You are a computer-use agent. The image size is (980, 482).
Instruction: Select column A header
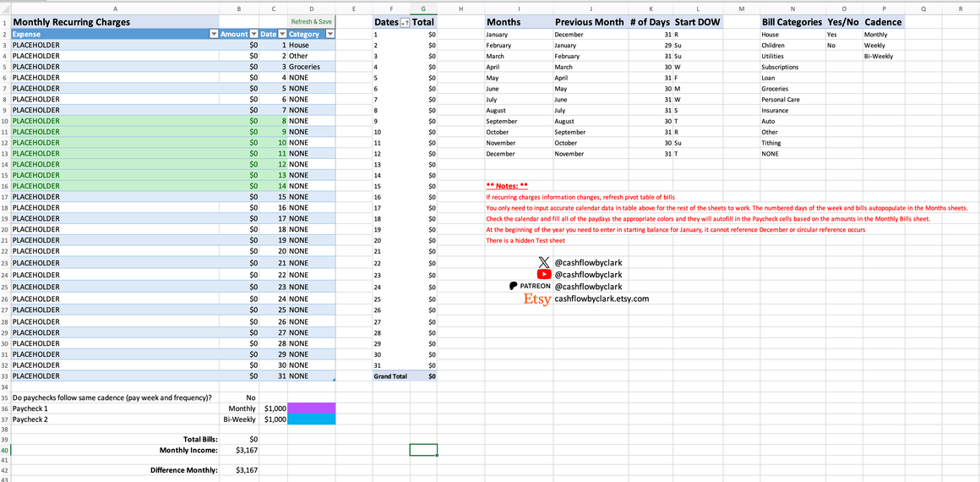click(115, 9)
